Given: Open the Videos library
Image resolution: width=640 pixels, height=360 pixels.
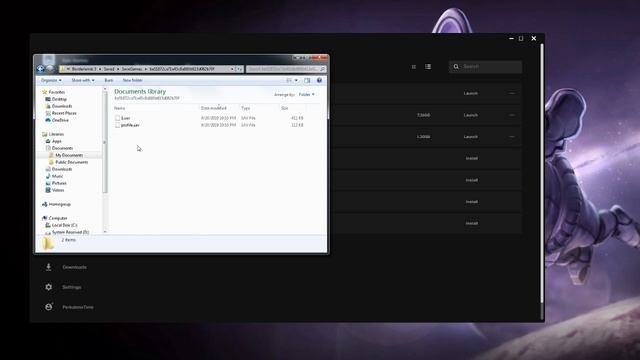Looking at the screenshot, I should tap(58, 190).
